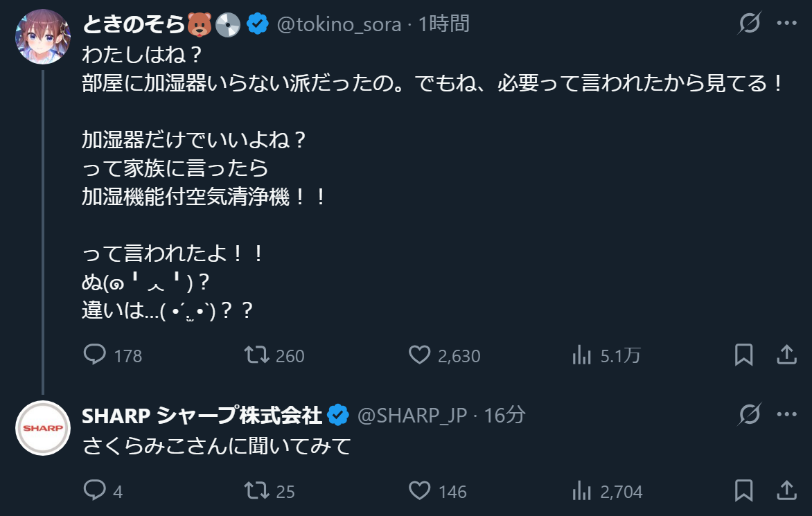
Task: Open the SHARP logo profile avatar
Action: click(43, 428)
